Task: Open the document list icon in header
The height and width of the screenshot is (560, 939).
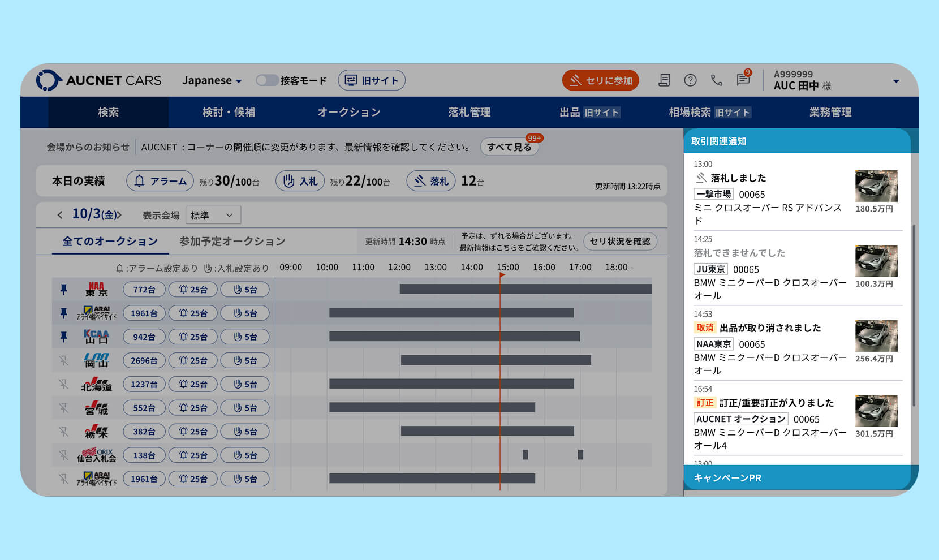Action: [664, 80]
